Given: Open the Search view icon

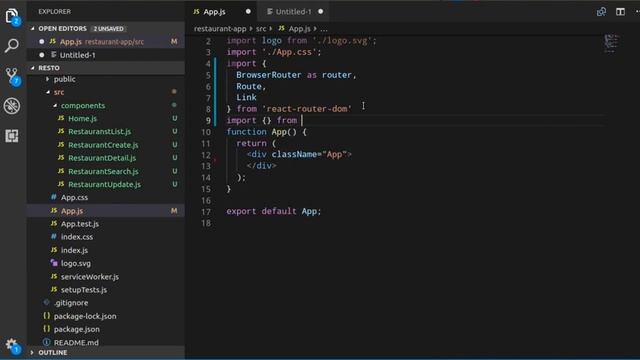Looking at the screenshot, I should (x=12, y=45).
